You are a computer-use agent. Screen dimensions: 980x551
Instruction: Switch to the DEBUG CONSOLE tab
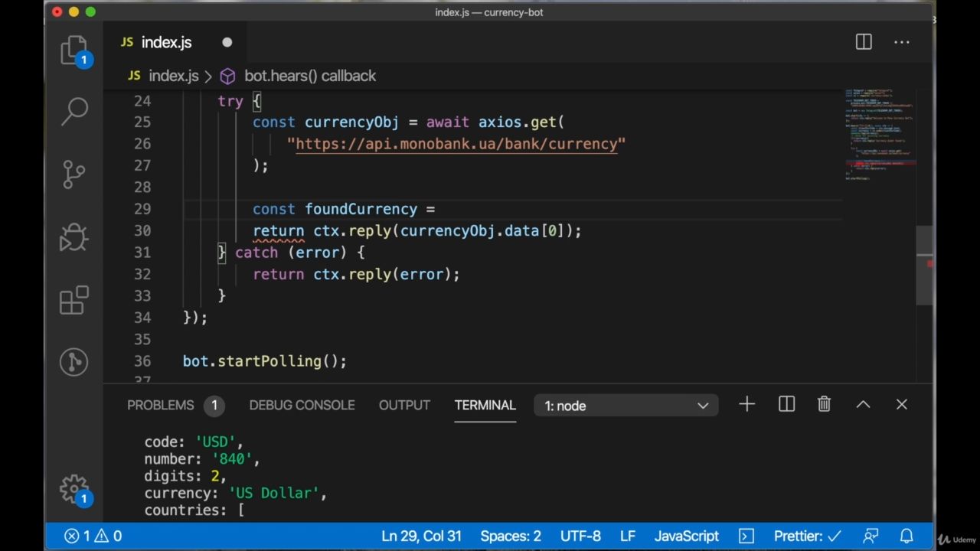point(302,405)
